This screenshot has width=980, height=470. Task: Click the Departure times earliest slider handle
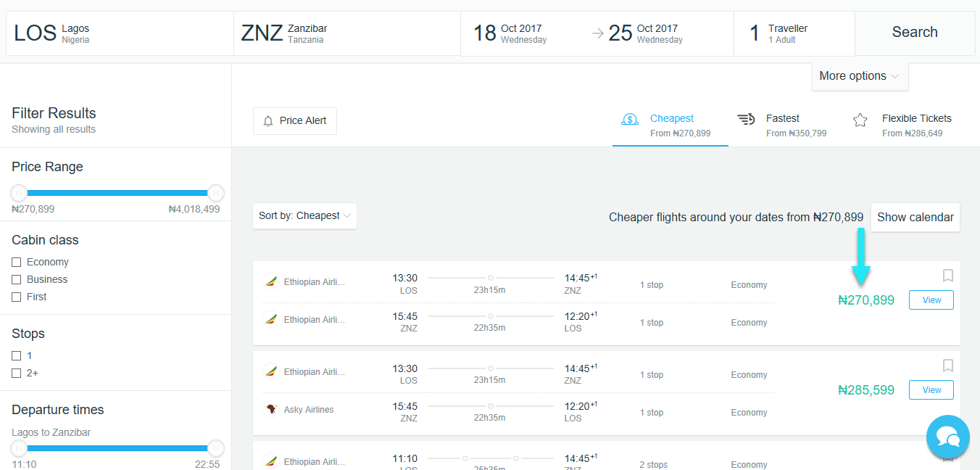click(19, 449)
